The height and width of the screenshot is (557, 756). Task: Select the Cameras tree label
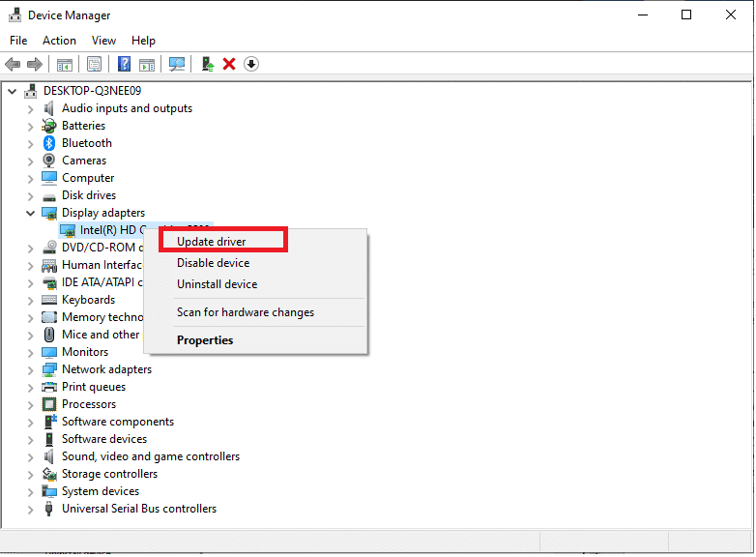coord(84,161)
